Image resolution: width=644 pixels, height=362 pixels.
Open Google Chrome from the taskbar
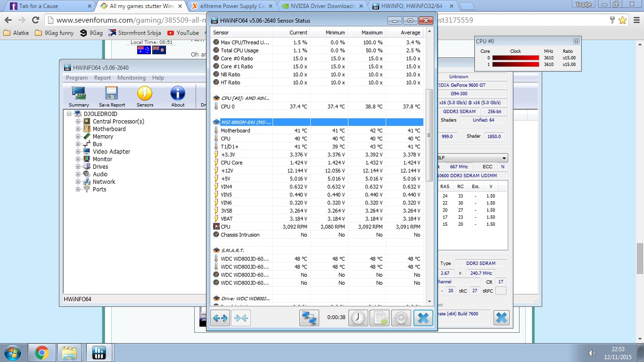click(41, 353)
